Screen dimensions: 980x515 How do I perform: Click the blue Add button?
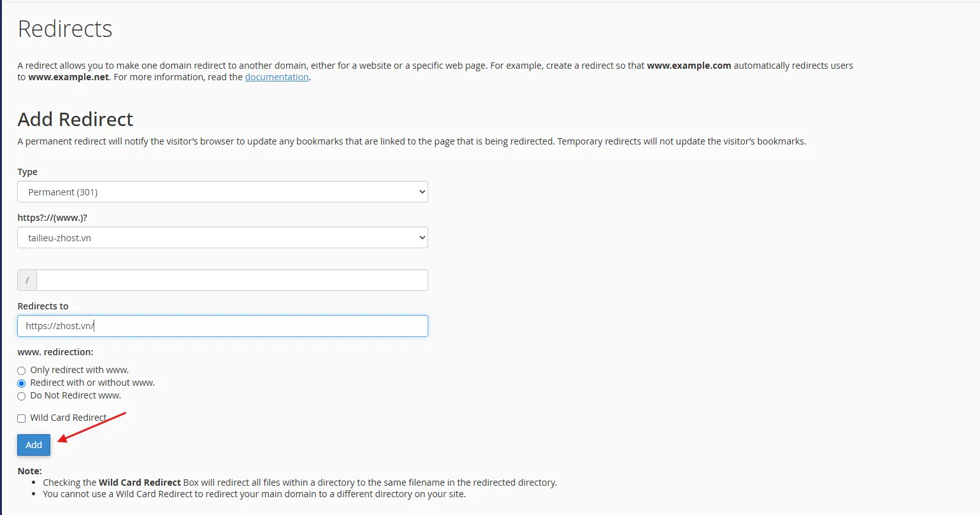pos(34,445)
